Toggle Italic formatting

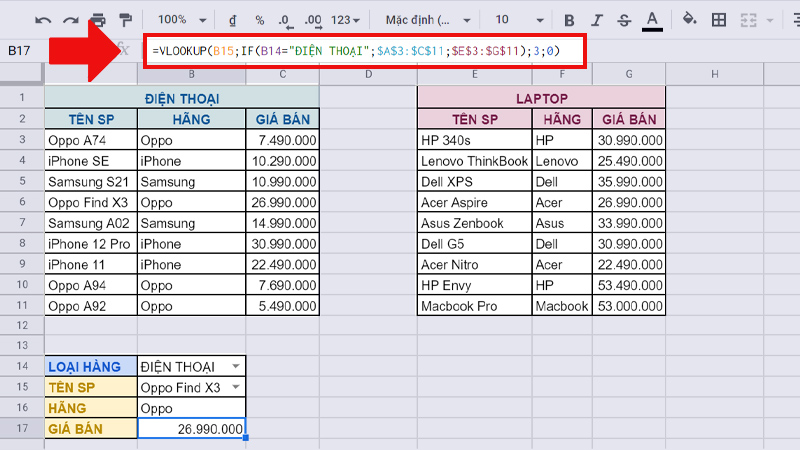pos(597,19)
